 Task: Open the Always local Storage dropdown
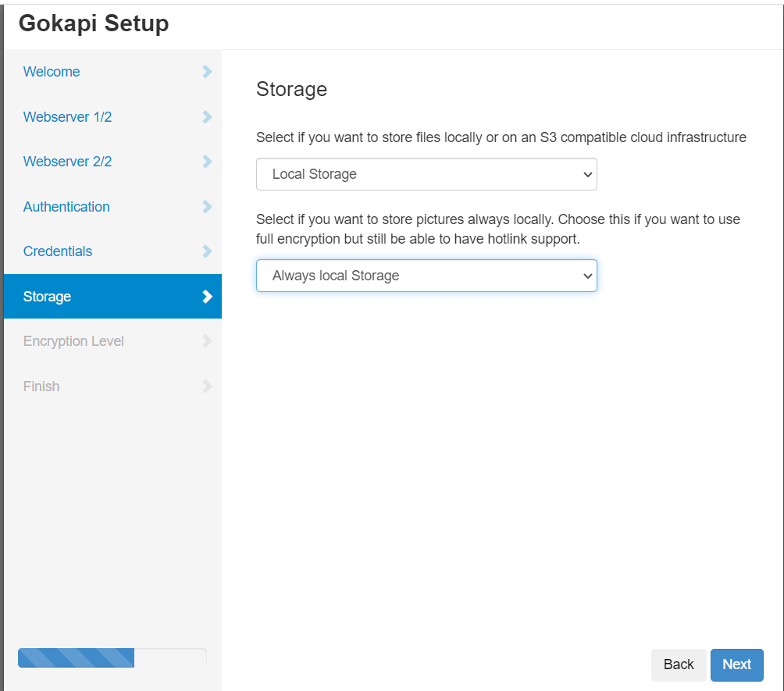pos(426,276)
